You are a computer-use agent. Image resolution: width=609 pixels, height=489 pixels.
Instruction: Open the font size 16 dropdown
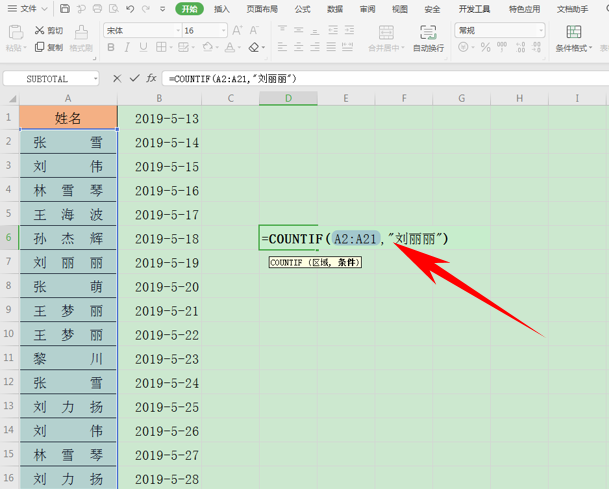point(223,30)
